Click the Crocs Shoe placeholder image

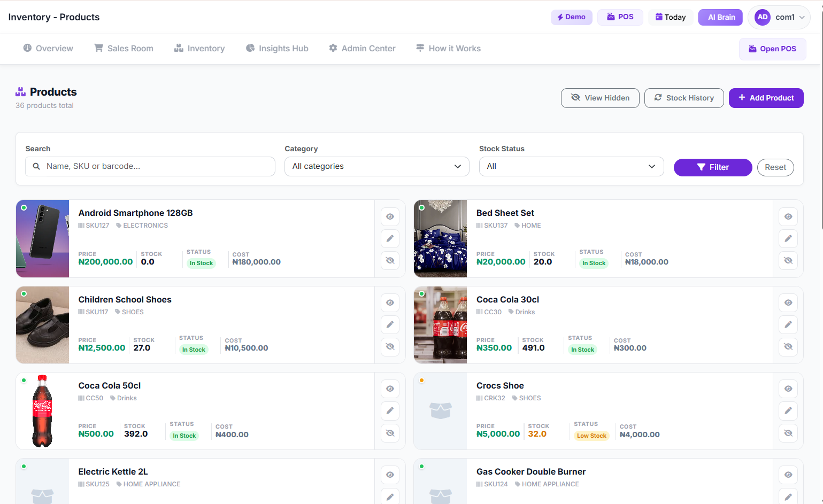(440, 411)
